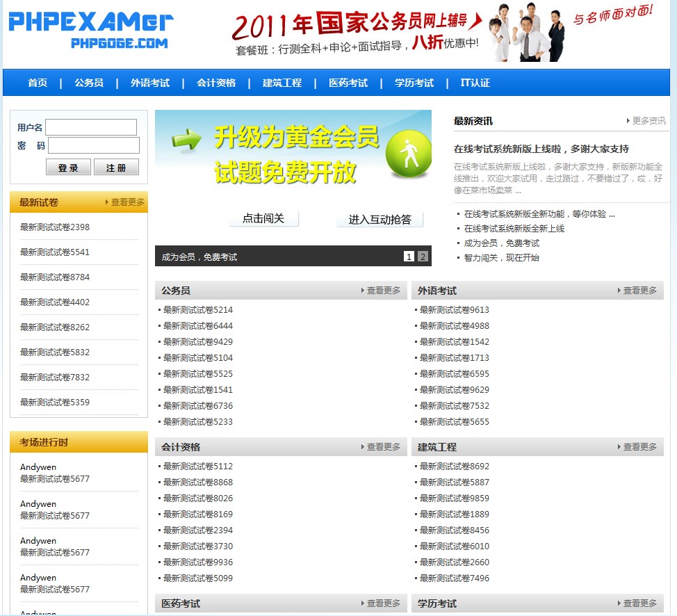677x616 pixels.
Task: View more in the 医药考试 section
Action: coord(381,603)
